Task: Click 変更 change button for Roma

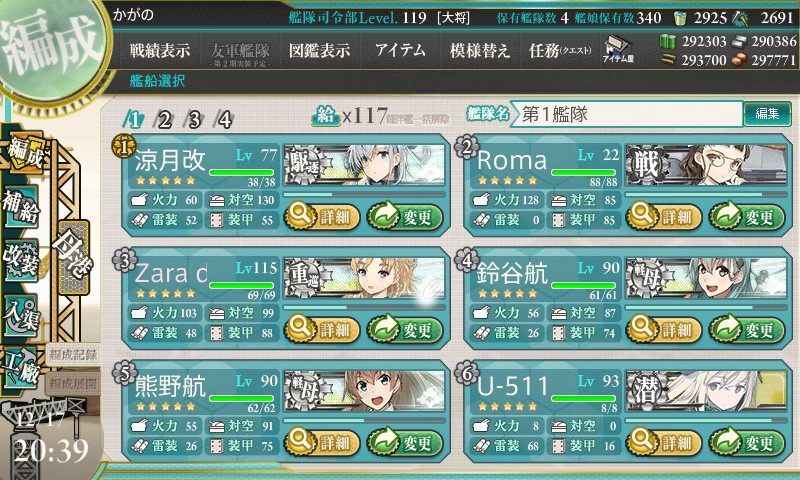Action: point(746,217)
